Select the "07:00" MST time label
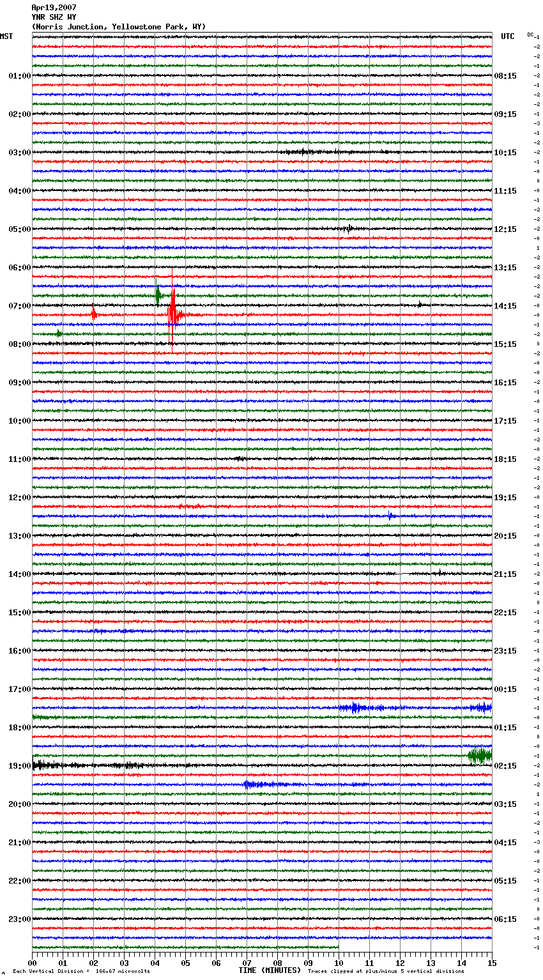The height and width of the screenshot is (980, 543). [x=20, y=306]
